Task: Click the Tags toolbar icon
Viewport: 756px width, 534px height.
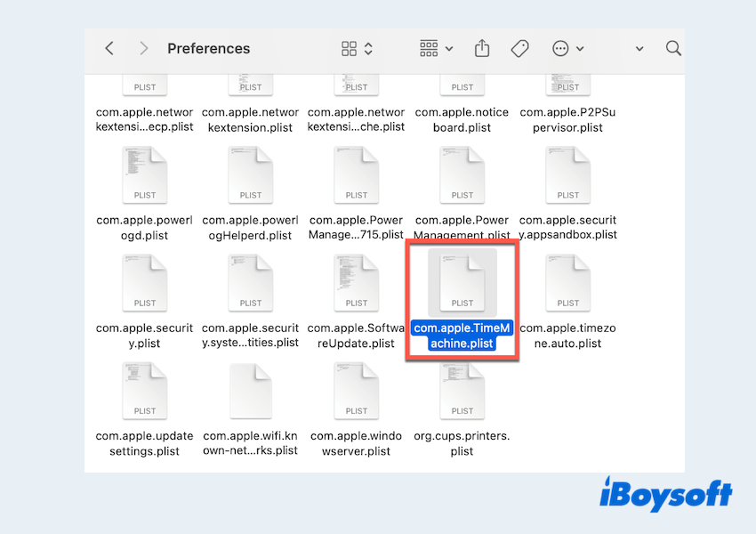Action: (x=520, y=49)
